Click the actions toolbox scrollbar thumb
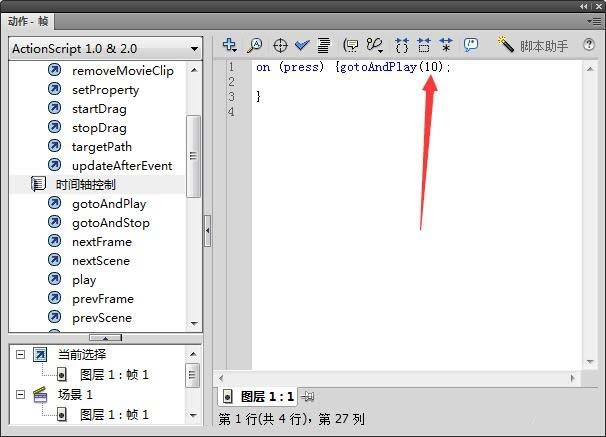Viewport: 606px width, 437px height. tap(193, 156)
